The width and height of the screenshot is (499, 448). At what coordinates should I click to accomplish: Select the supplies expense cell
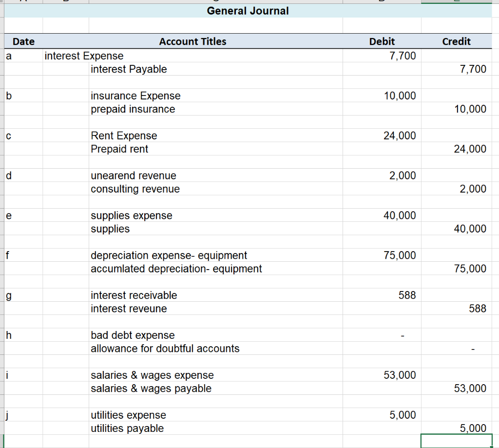[216, 215]
